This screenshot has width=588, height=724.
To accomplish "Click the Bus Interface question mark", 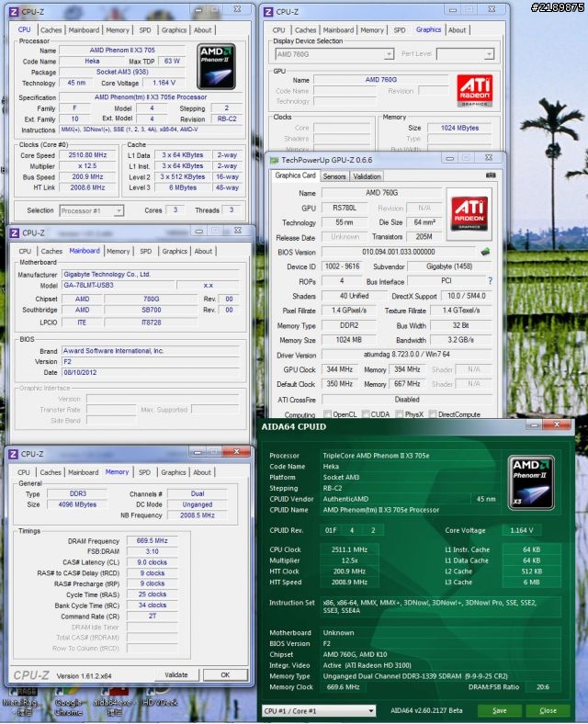I will [x=491, y=281].
